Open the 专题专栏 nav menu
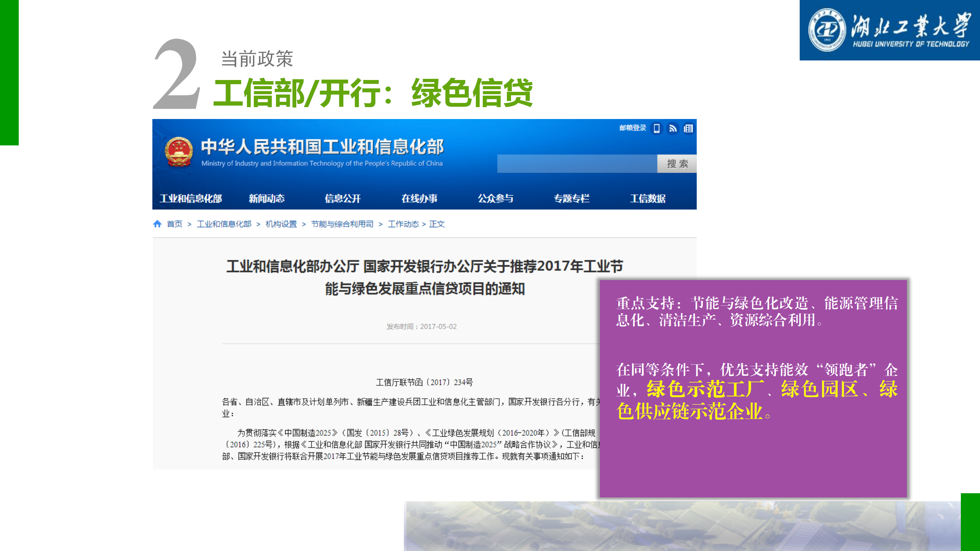Viewport: 980px width, 551px height. point(572,199)
